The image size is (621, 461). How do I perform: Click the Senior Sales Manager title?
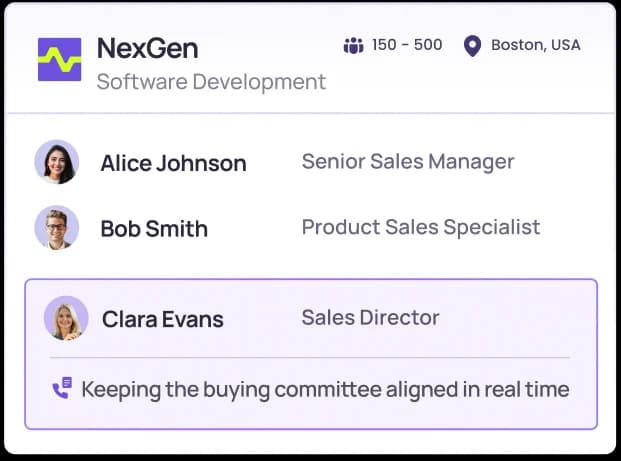tap(408, 161)
